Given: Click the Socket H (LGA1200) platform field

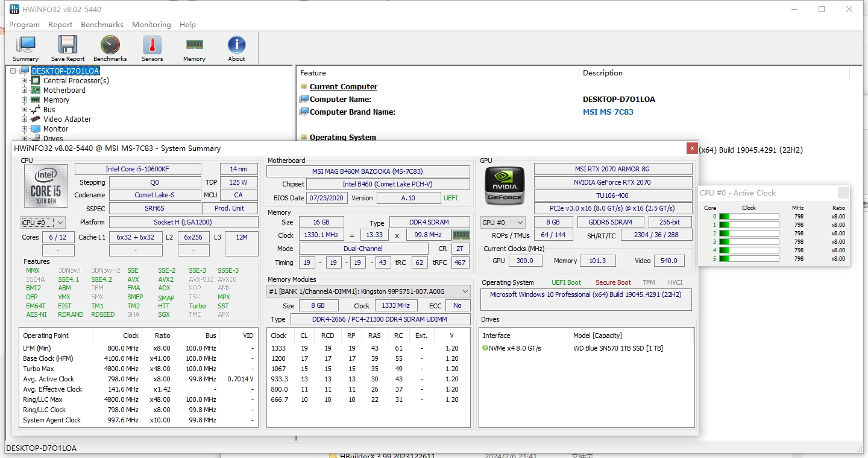Looking at the screenshot, I should coord(184,222).
